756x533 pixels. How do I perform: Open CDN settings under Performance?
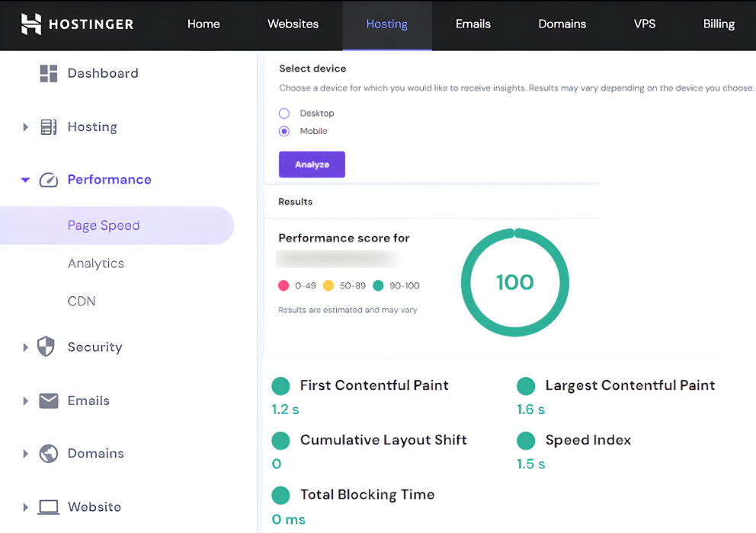point(82,302)
